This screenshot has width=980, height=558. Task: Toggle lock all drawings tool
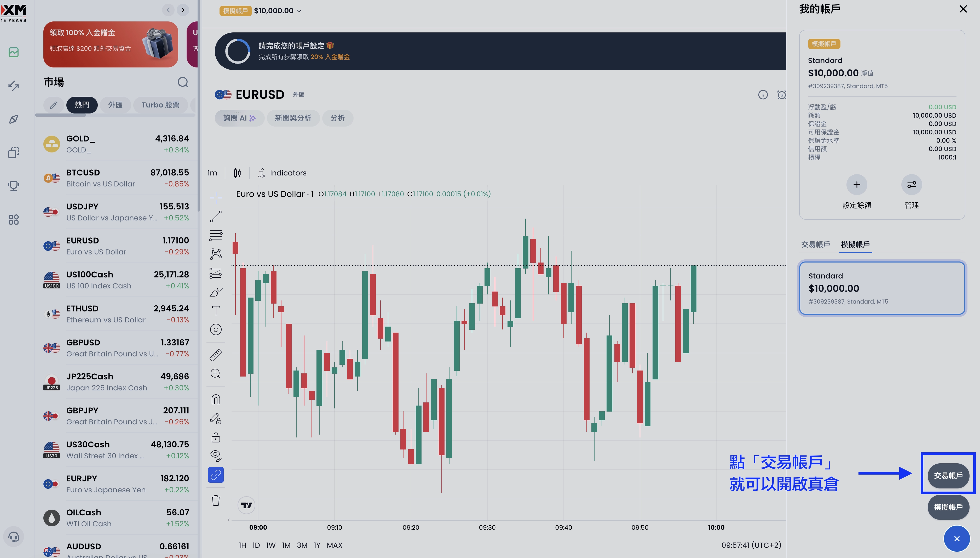point(216,437)
